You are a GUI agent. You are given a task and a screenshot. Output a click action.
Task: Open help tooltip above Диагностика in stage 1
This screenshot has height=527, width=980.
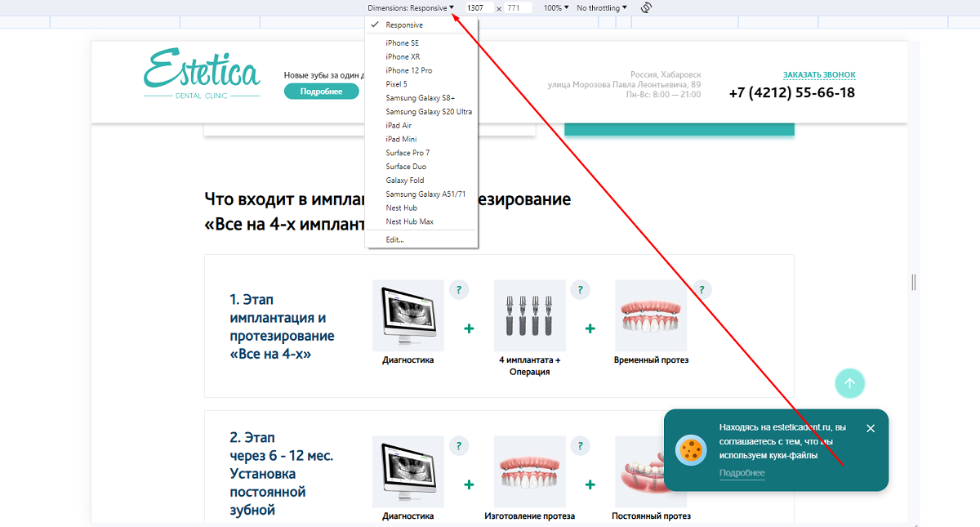tap(459, 289)
